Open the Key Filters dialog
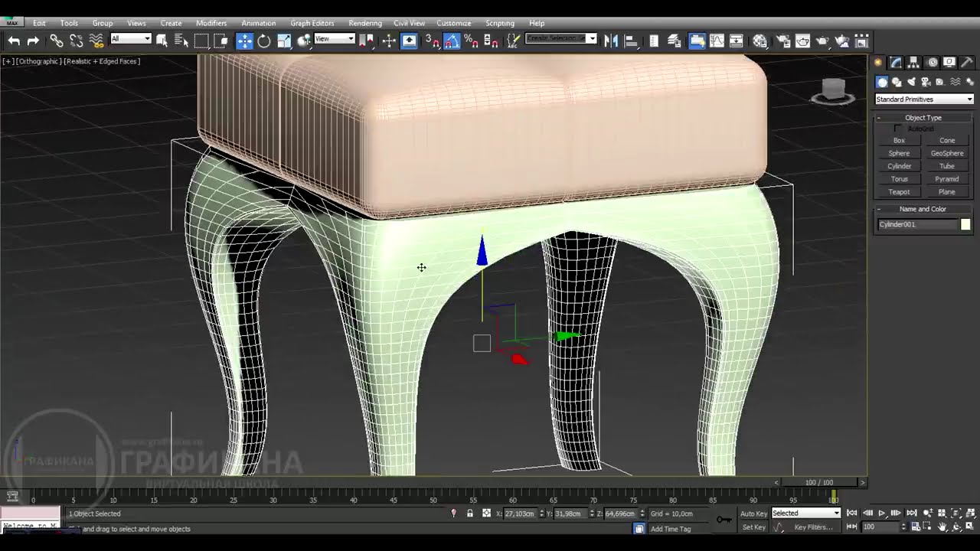 813,527
